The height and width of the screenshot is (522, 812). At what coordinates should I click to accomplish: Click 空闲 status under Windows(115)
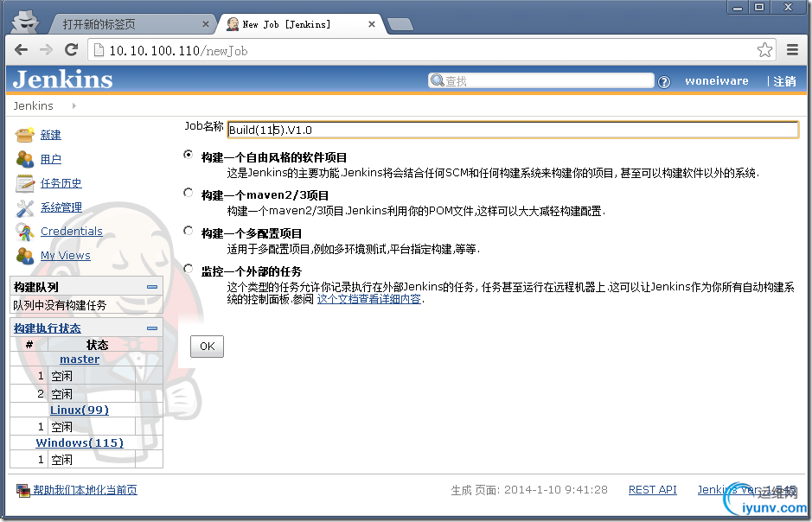(61, 460)
